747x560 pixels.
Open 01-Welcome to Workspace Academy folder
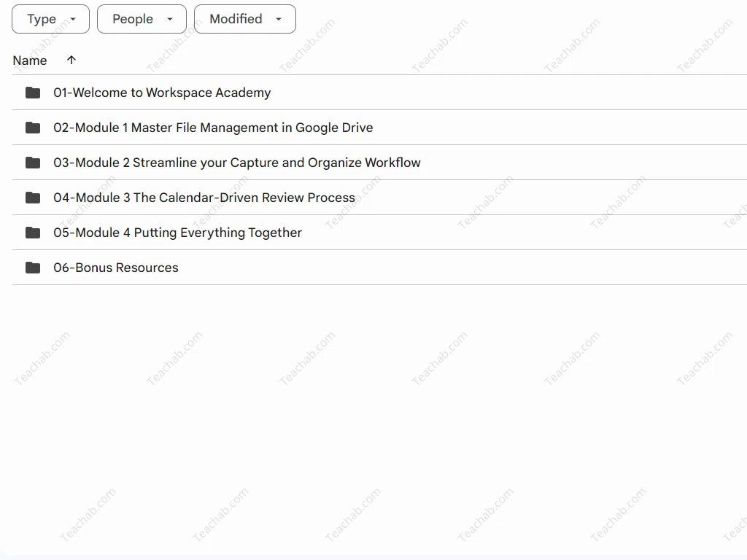(x=162, y=93)
